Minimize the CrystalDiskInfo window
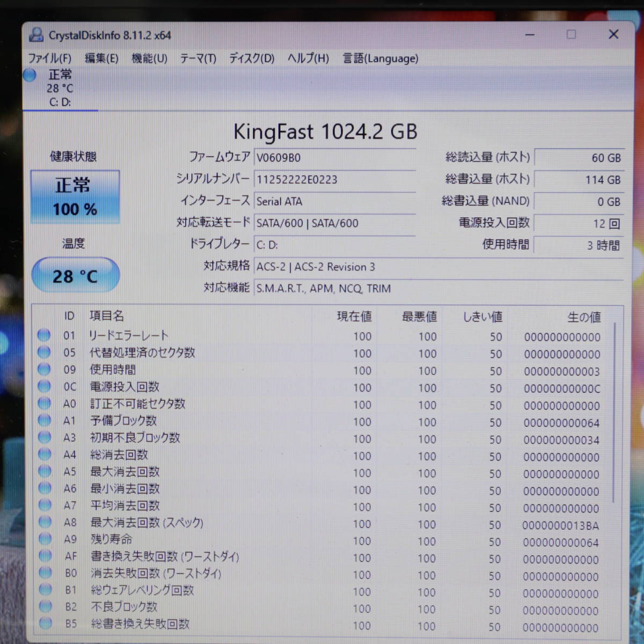644x644 pixels. tap(530, 35)
